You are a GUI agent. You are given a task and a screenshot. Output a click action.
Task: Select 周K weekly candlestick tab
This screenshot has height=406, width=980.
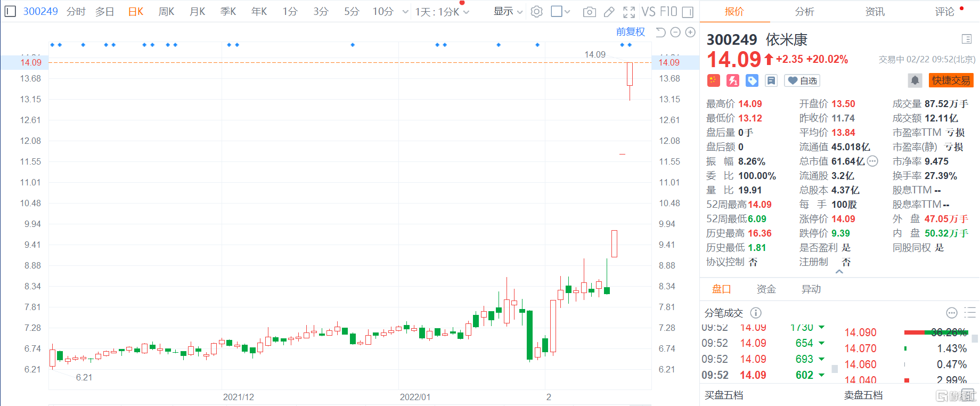pyautogui.click(x=167, y=11)
